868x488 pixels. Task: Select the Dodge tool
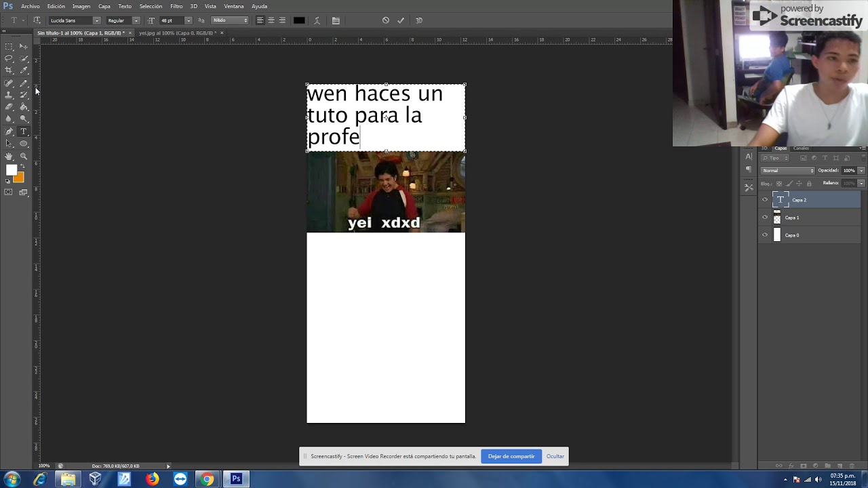pyautogui.click(x=24, y=119)
